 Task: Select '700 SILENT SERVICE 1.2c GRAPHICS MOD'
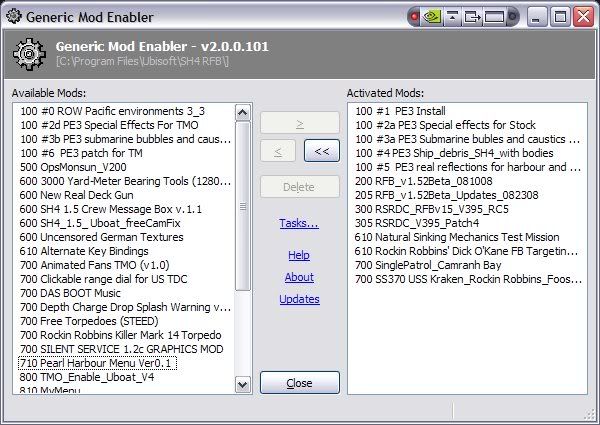point(121,349)
